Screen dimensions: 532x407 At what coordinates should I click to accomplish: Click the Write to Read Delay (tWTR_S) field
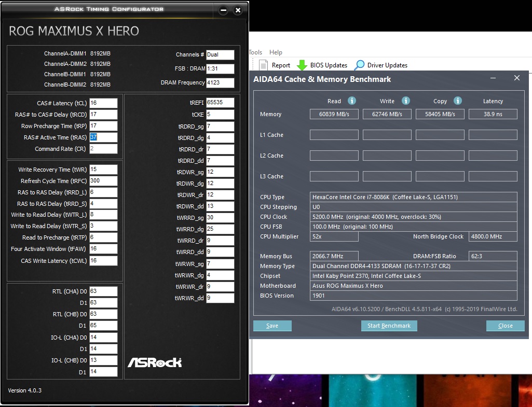pyautogui.click(x=103, y=226)
